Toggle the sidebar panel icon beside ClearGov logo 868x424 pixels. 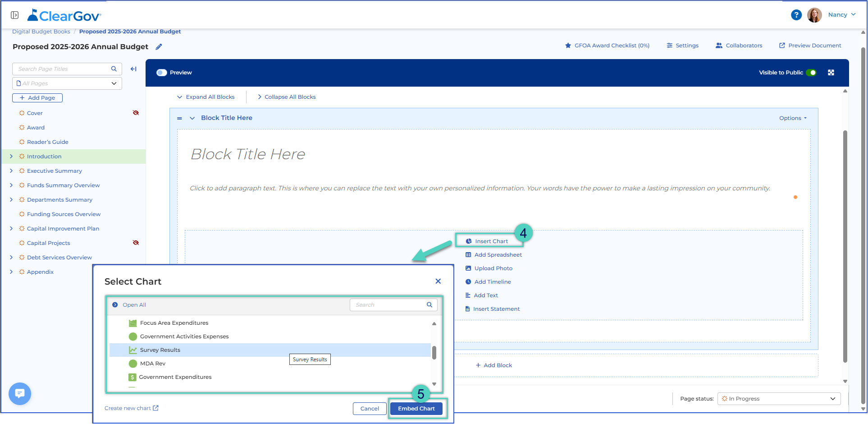pos(14,15)
